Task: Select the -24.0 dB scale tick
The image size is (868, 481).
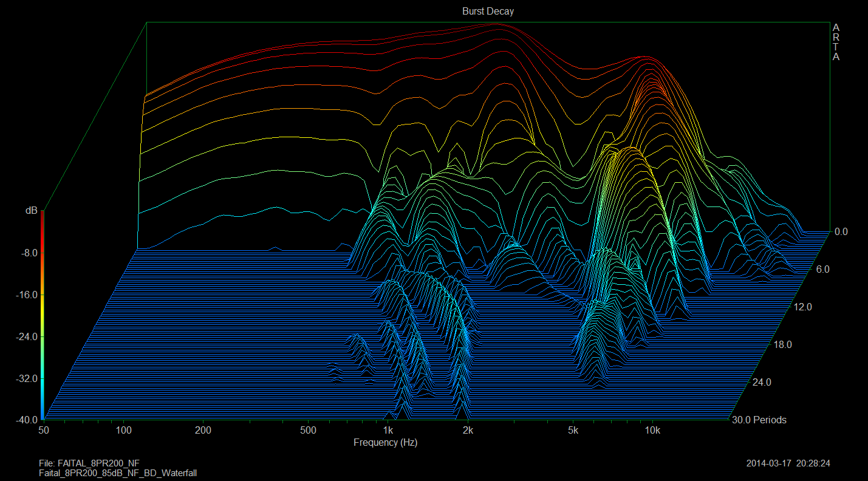Action: [29, 336]
